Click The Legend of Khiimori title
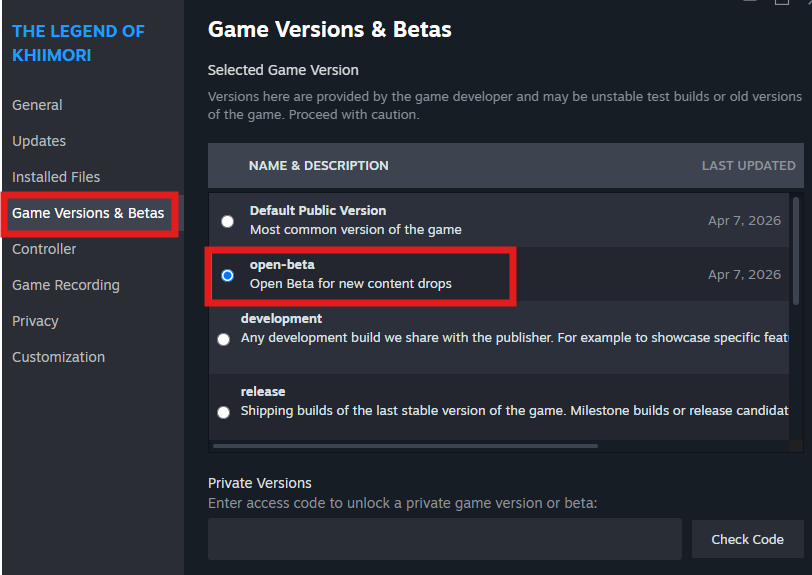This screenshot has height=575, width=812. pyautogui.click(x=78, y=43)
